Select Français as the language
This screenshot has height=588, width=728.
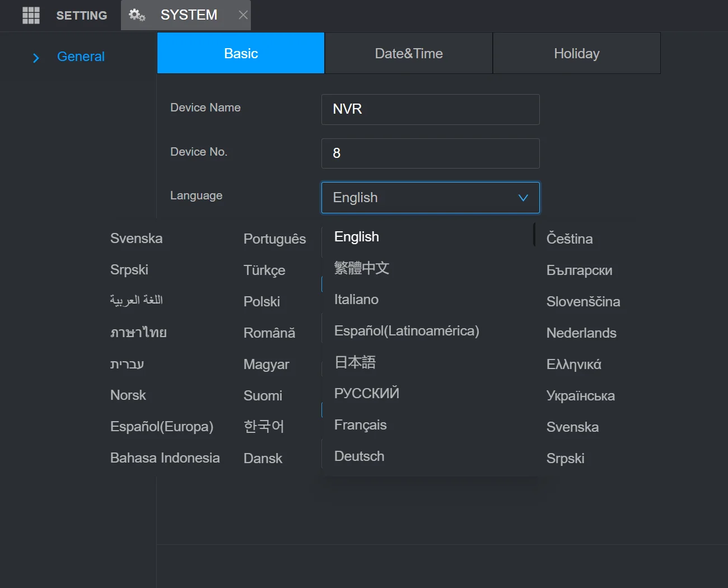point(360,424)
